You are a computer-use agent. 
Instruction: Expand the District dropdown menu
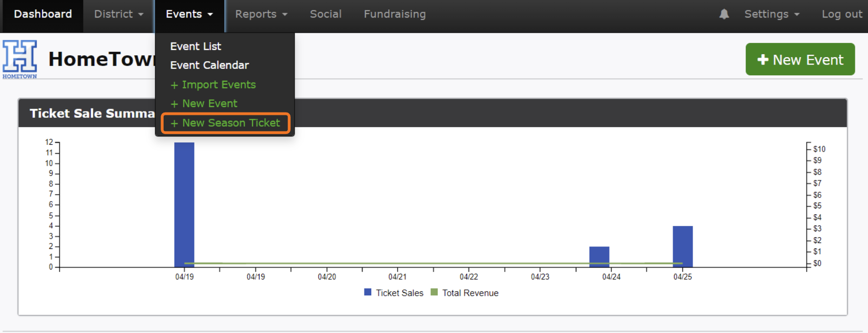click(119, 14)
